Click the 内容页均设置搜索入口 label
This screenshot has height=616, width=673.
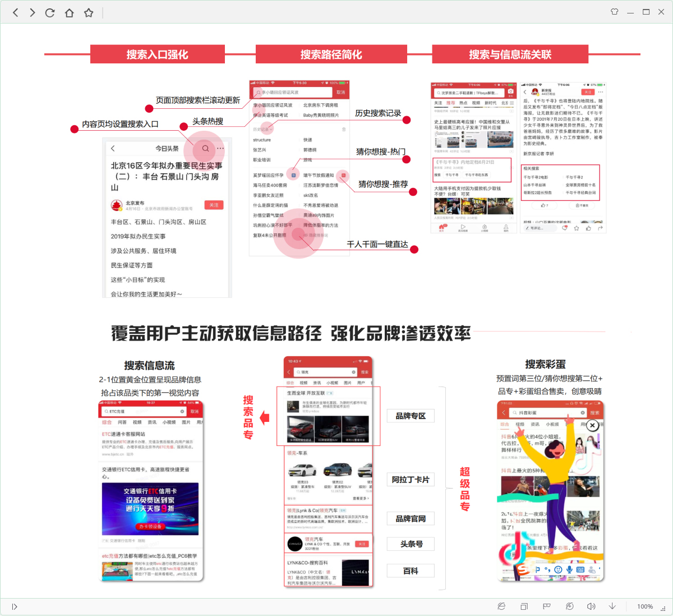tap(120, 124)
